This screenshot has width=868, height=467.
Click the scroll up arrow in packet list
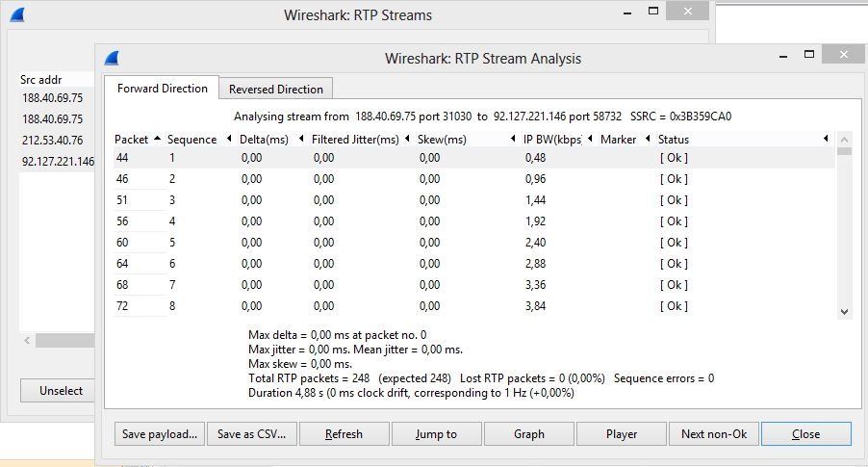pos(844,140)
